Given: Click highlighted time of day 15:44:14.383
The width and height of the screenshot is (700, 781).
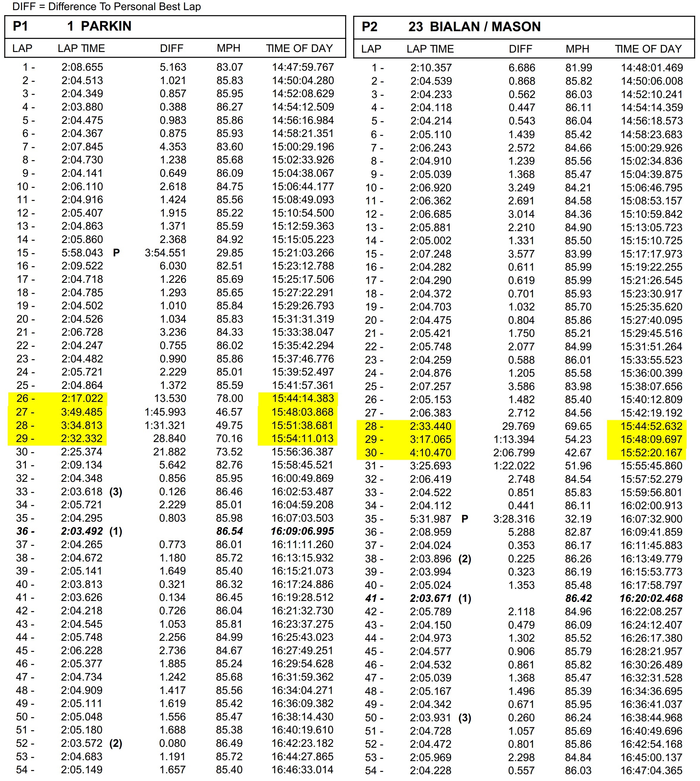Looking at the screenshot, I should pyautogui.click(x=303, y=399).
